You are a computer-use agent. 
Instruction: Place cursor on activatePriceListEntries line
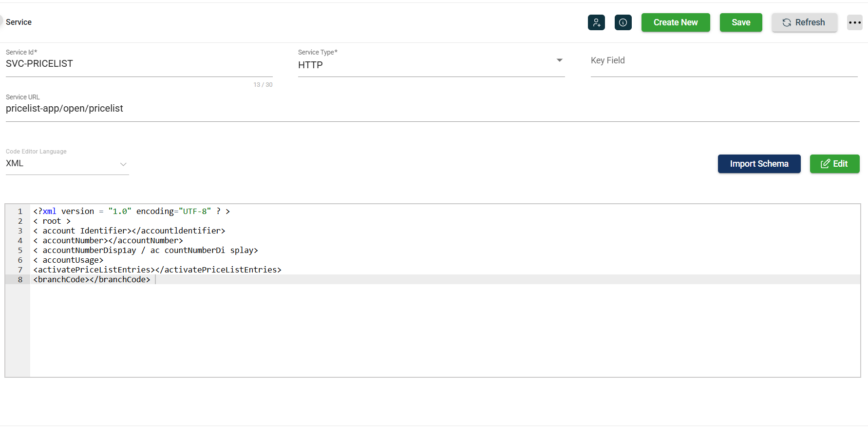coord(157,270)
